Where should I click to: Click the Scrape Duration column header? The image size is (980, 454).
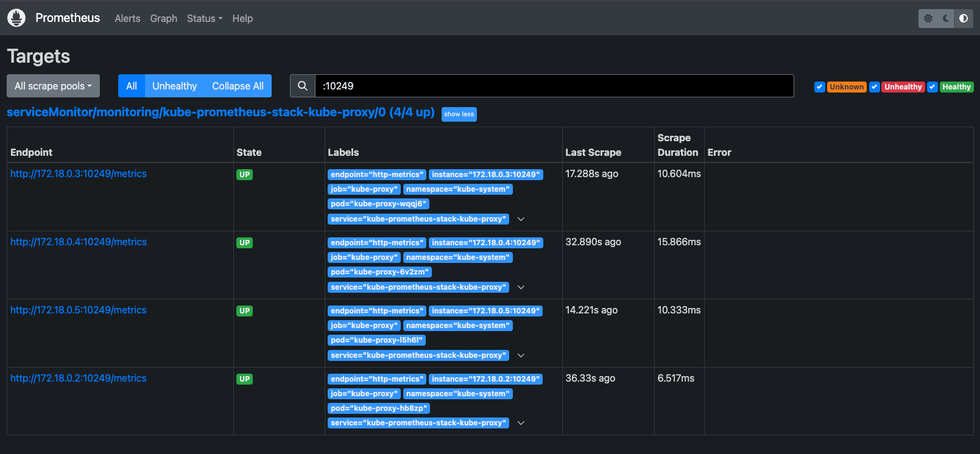point(678,145)
